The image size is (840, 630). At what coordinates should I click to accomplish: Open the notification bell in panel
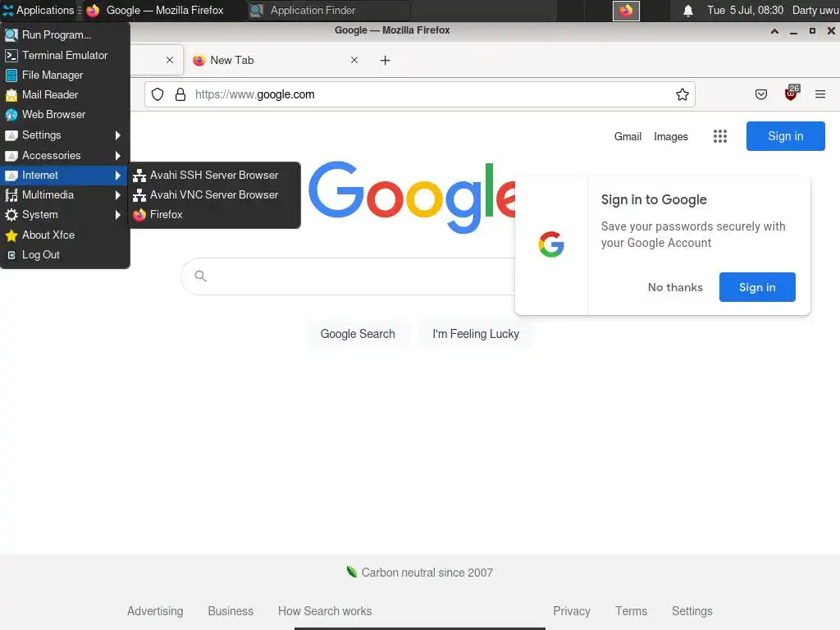coord(688,11)
